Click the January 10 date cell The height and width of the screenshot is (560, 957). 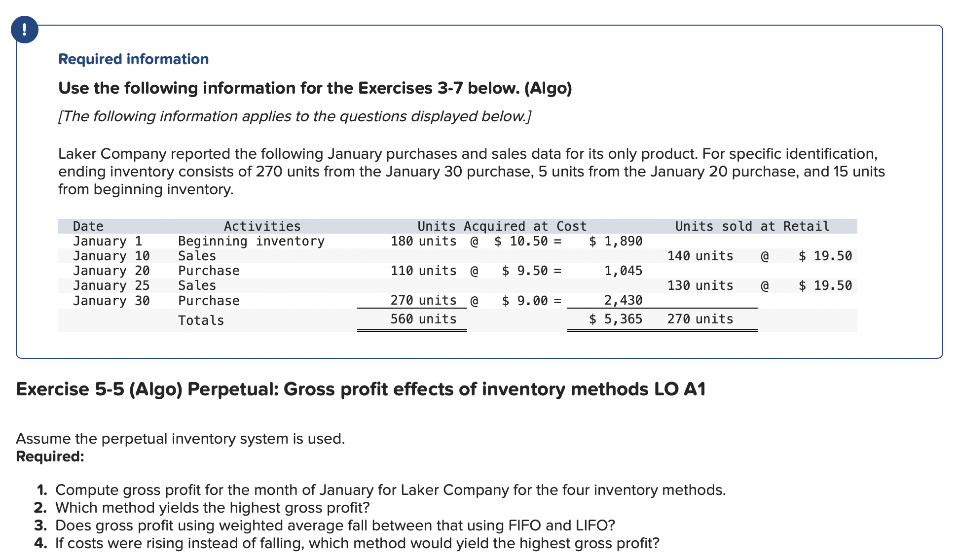point(111,256)
